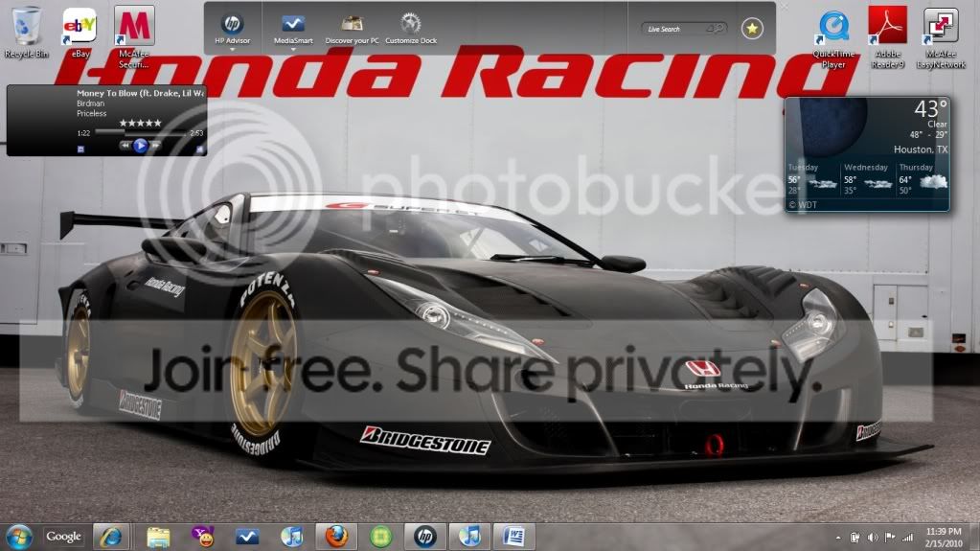Open the eBay desktop shortcut
Screen dimensions: 980x551
click(x=80, y=33)
